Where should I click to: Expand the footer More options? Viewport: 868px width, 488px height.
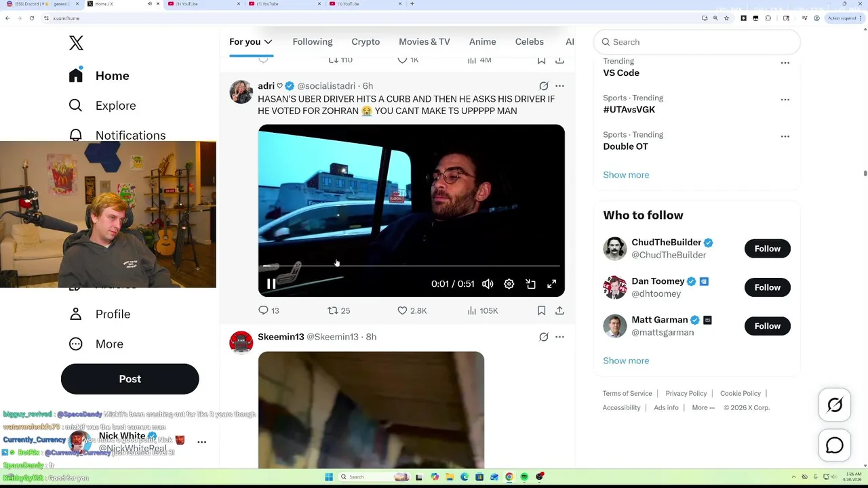pyautogui.click(x=703, y=407)
